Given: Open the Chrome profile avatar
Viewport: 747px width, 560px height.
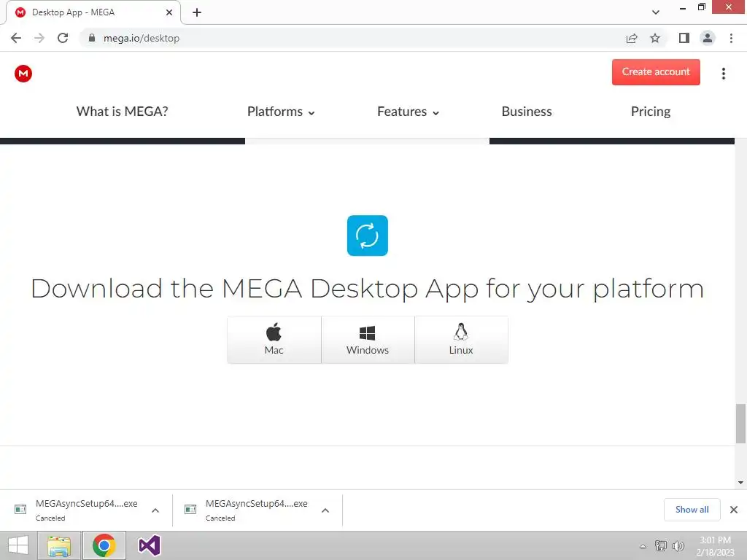Looking at the screenshot, I should [708, 38].
